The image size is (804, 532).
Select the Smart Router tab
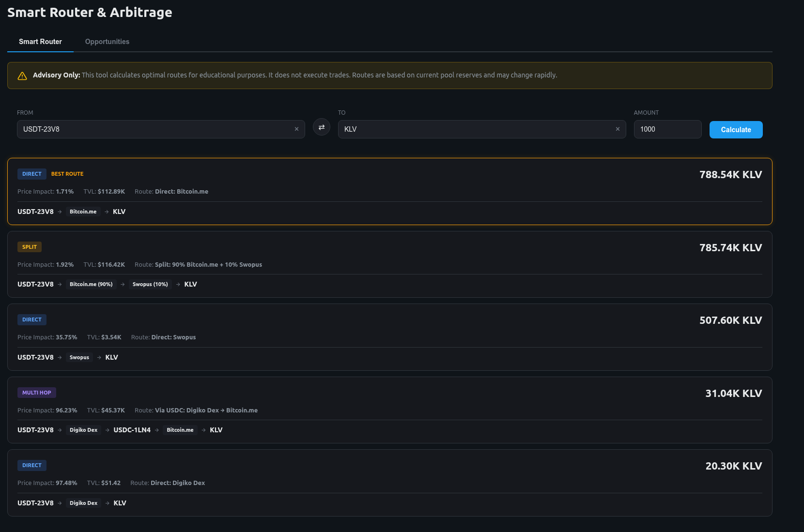coord(40,42)
